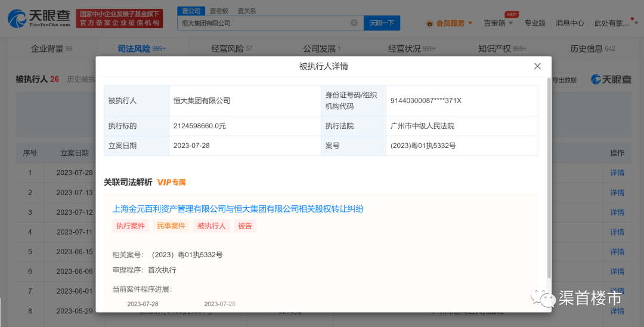
Task: Clear the search field with the X icon
Action: coord(354,23)
